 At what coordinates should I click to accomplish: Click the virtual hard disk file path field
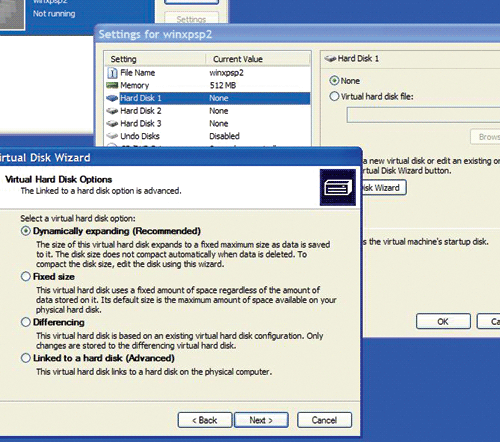tap(423, 115)
